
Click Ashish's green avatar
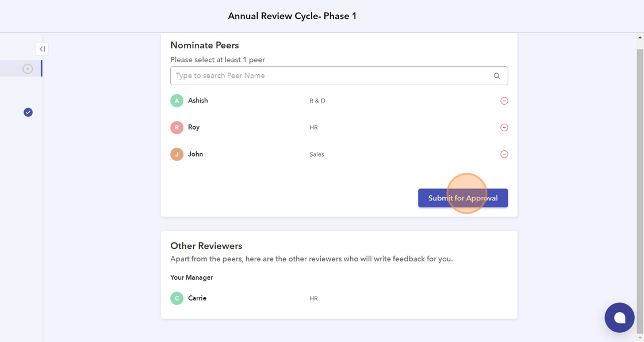[x=177, y=101]
